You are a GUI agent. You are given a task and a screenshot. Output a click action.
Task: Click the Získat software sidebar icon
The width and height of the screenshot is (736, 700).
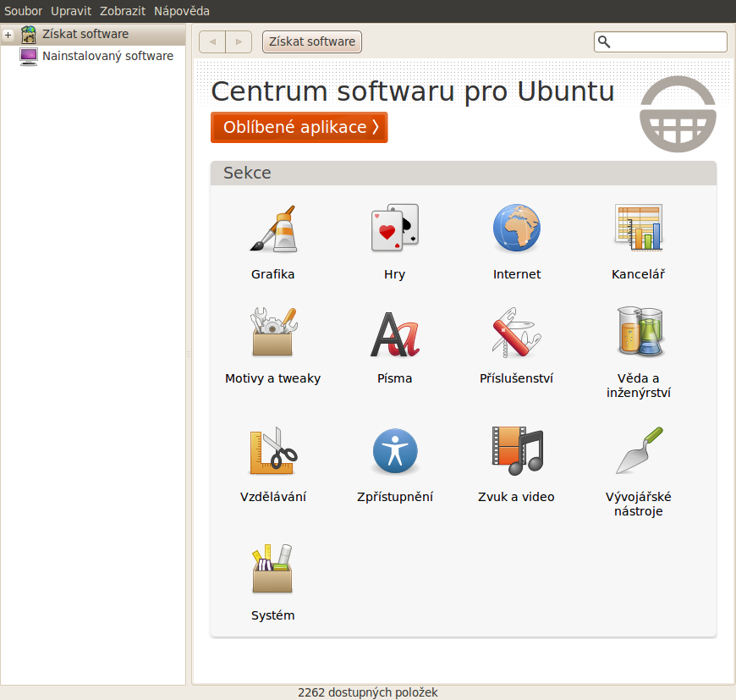[28, 34]
